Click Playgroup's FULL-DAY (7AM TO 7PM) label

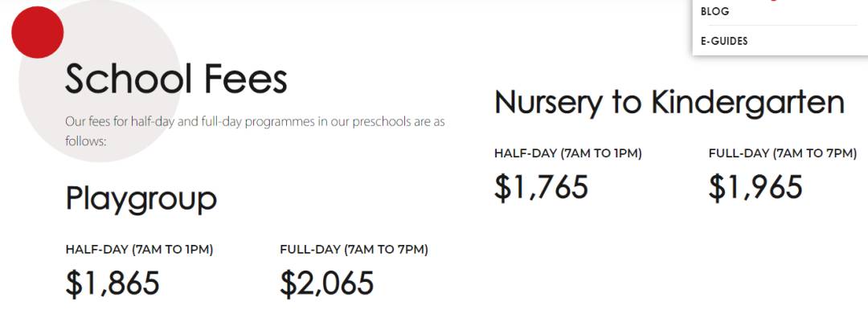(x=354, y=250)
